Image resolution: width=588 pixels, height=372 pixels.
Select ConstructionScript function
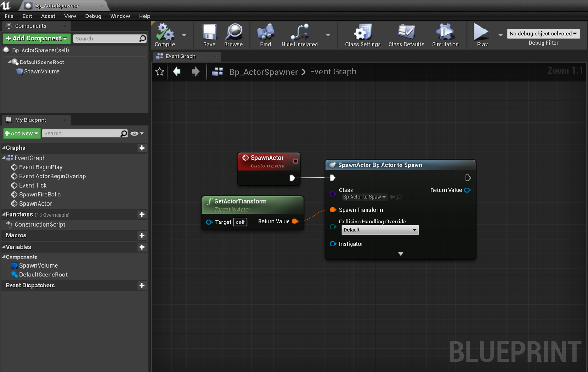(x=40, y=224)
